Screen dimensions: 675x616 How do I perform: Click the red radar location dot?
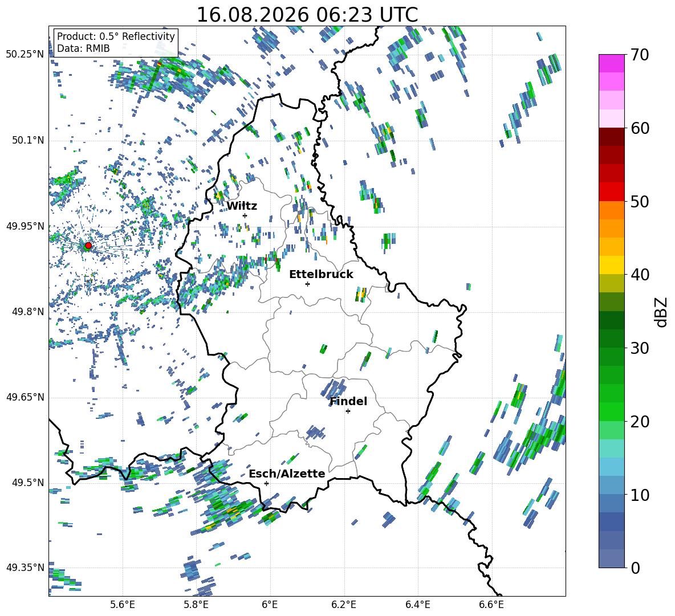point(88,246)
